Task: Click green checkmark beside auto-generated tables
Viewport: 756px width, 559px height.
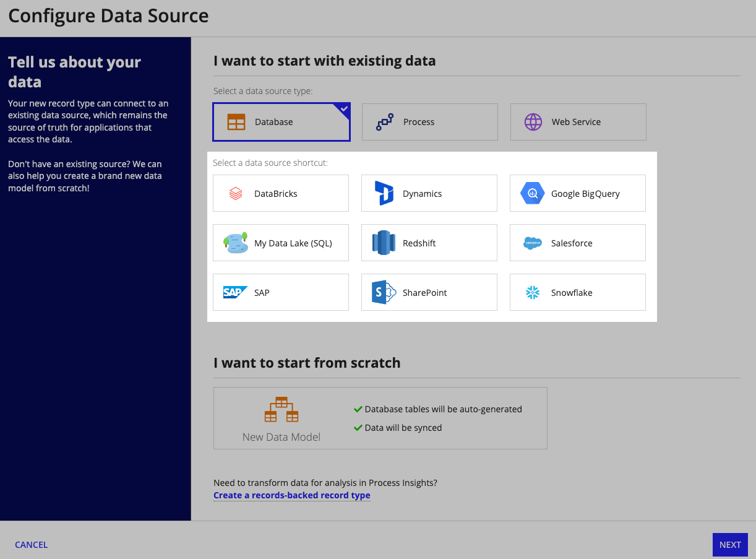Action: (358, 409)
